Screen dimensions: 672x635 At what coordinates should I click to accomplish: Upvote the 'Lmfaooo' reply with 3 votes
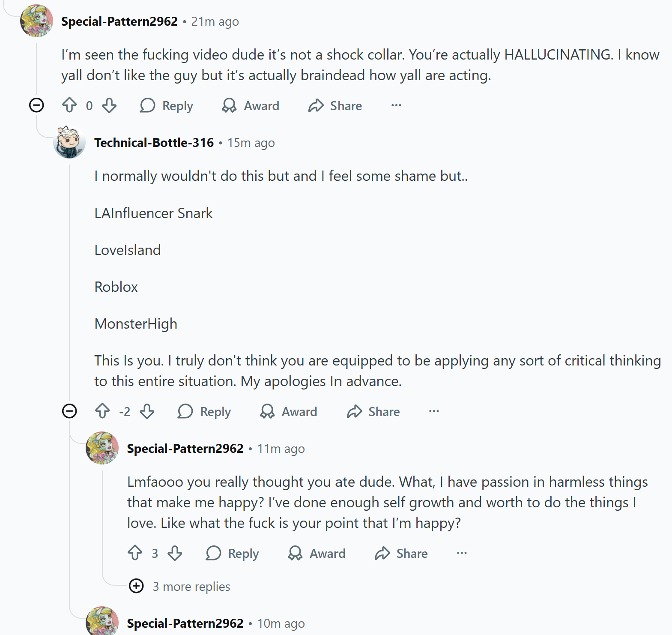coord(135,553)
